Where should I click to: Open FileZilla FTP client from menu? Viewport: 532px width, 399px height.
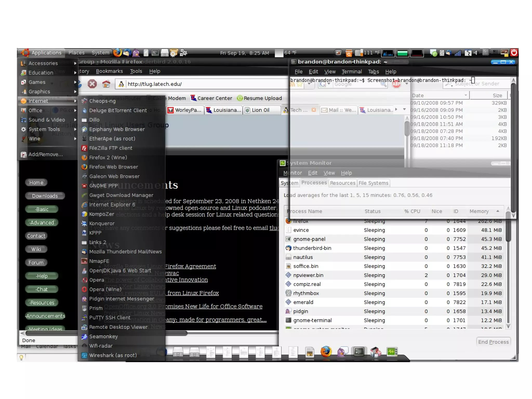point(111,148)
